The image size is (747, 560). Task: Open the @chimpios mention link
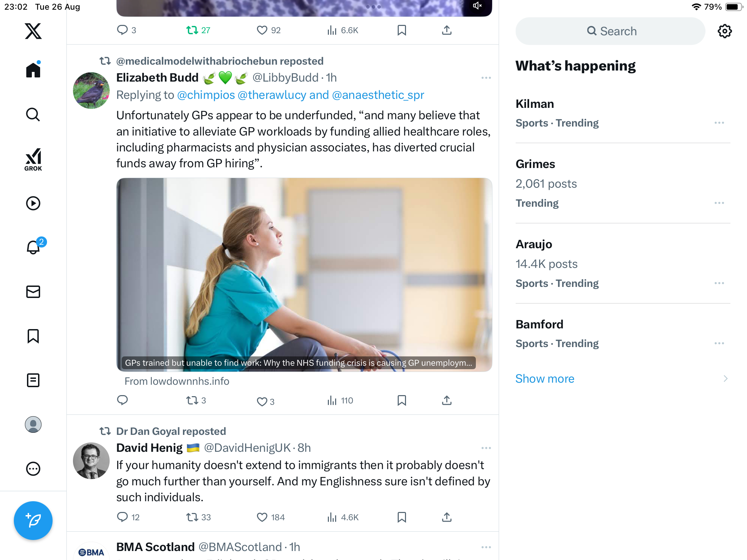[x=206, y=95]
